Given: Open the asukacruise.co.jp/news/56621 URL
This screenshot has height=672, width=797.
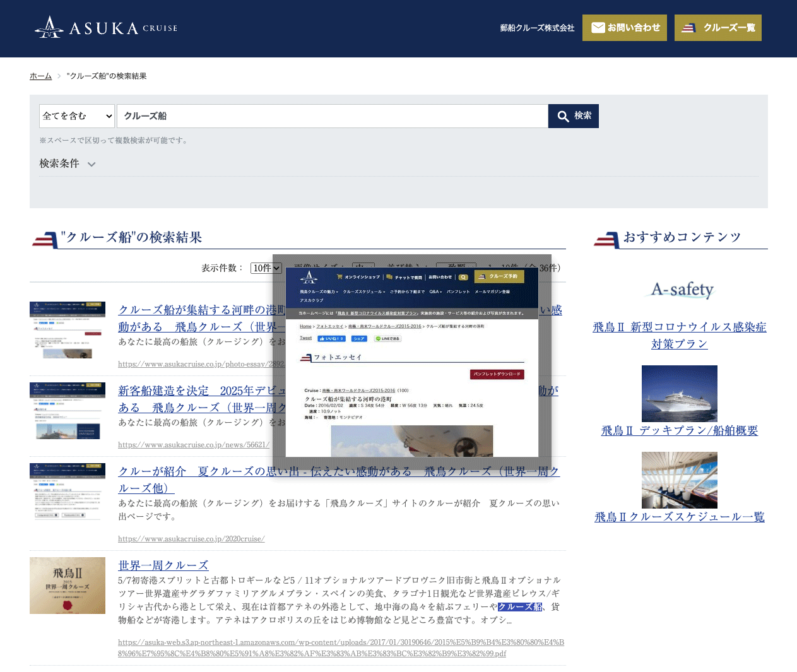Looking at the screenshot, I should tap(194, 445).
